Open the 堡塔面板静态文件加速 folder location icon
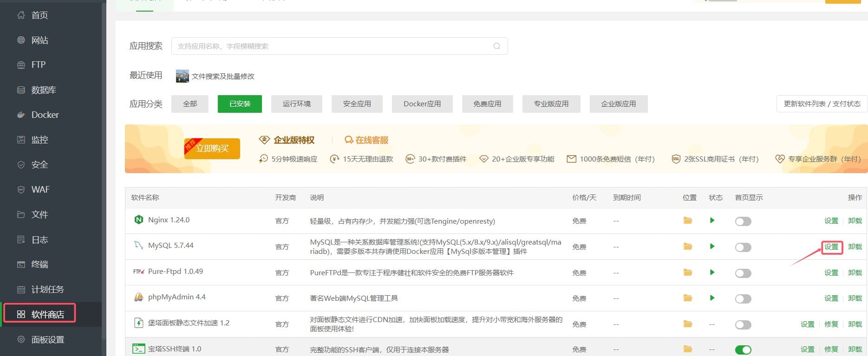The image size is (868, 356). coord(688,324)
